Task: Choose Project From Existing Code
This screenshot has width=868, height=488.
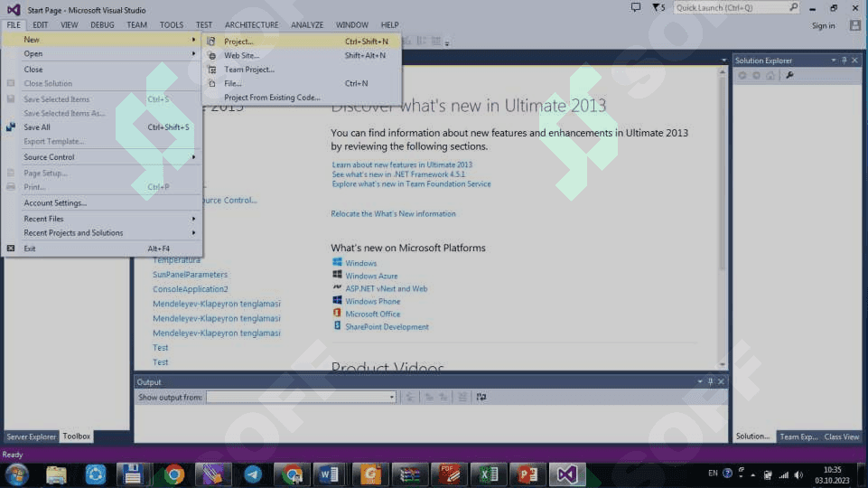Action: 301,98
